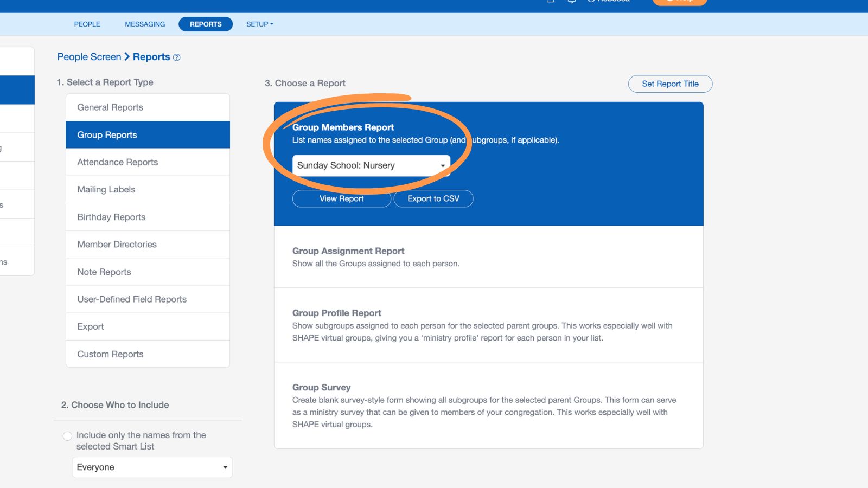This screenshot has width=868, height=488.
Task: Open Custom Reports type
Action: pos(148,354)
